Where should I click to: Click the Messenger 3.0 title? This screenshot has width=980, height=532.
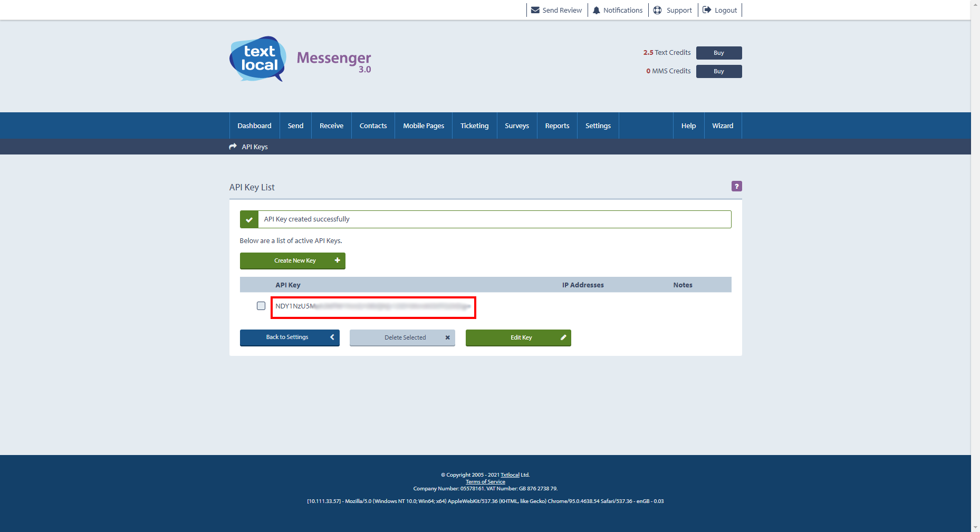(x=334, y=61)
